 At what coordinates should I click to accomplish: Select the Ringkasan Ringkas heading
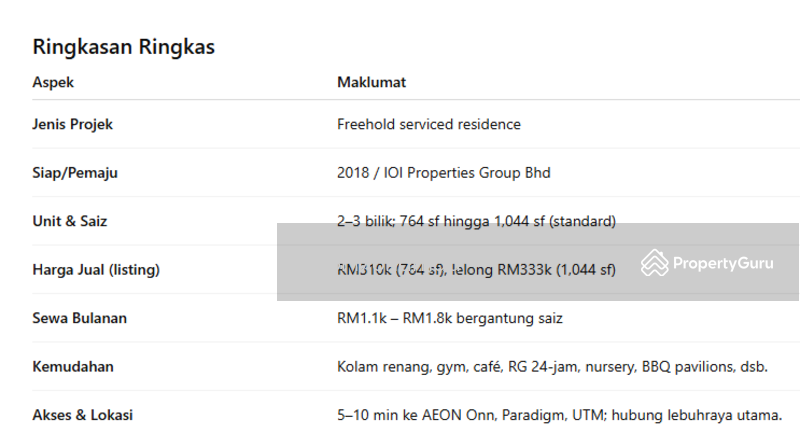pyautogui.click(x=123, y=46)
